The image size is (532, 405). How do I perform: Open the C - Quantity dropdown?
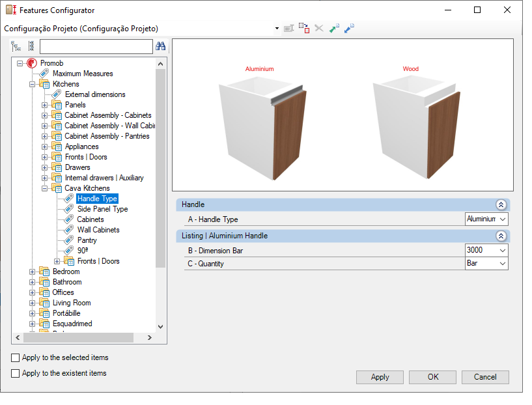point(503,264)
